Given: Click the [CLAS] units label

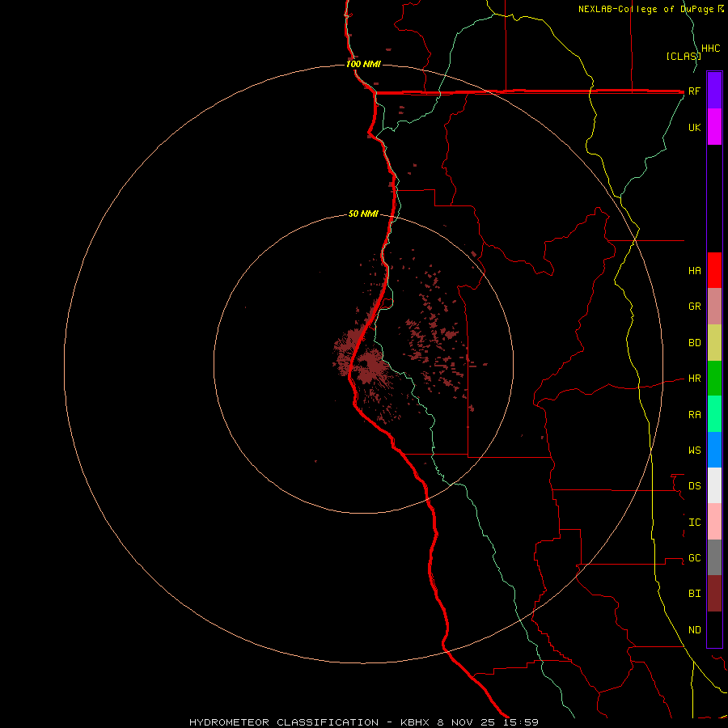Looking at the screenshot, I should (x=684, y=56).
